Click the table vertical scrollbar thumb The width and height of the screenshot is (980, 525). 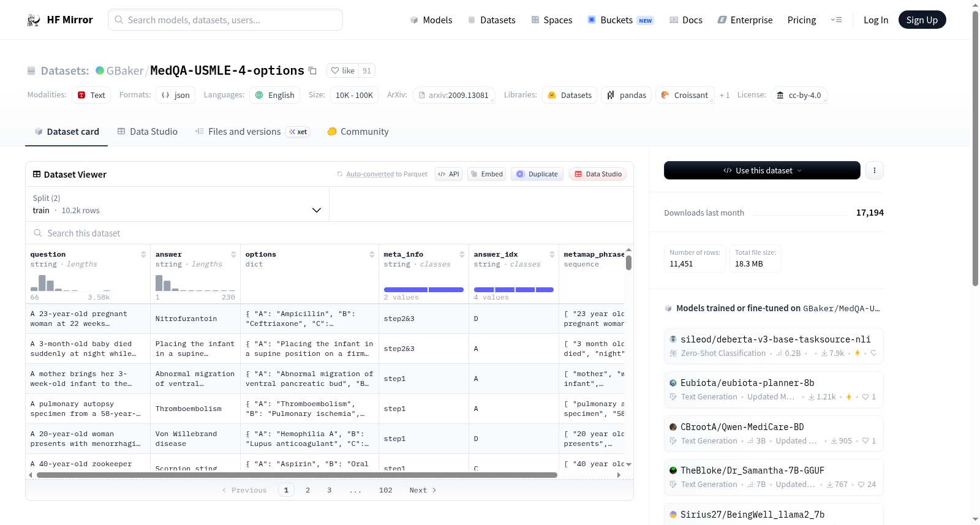point(628,263)
